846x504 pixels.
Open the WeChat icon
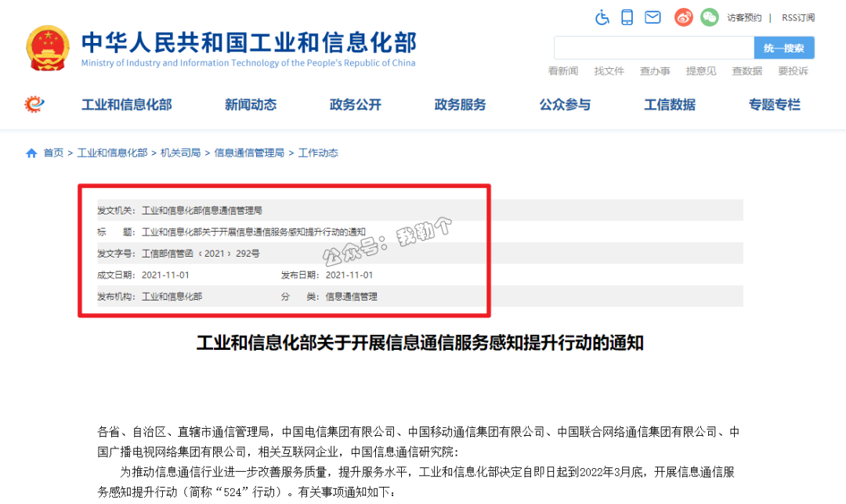coord(710,17)
